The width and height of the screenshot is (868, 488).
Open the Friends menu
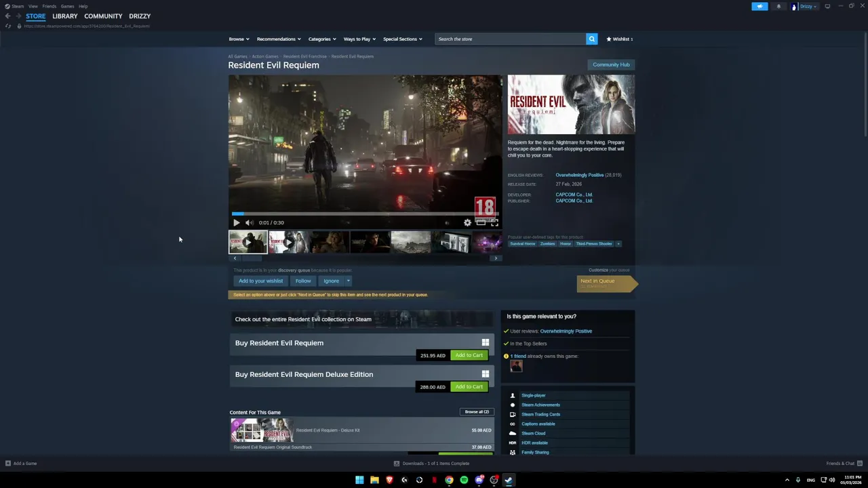click(49, 6)
